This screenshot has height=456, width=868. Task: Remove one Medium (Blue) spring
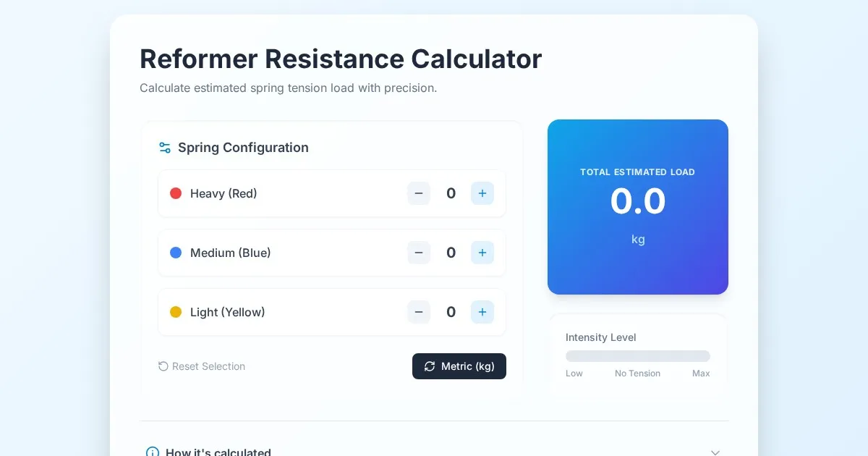pyautogui.click(x=419, y=253)
